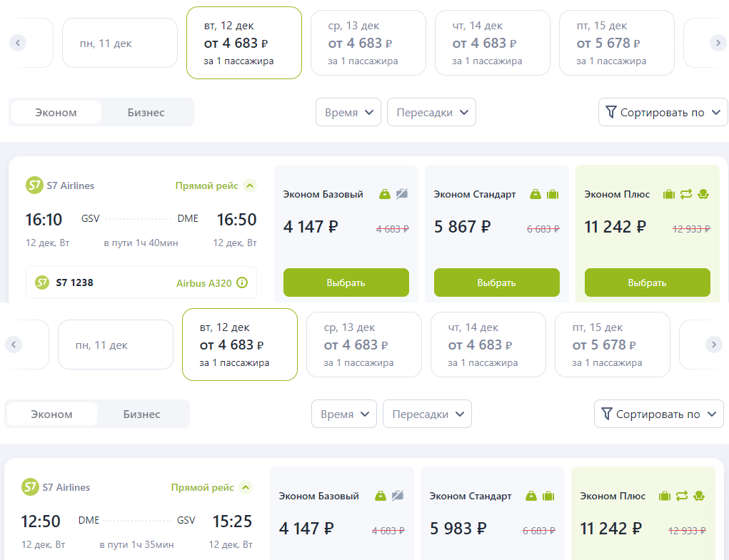Viewport: 729px width, 560px height.
Task: Click no-baggage icon in Эконом Базовый of 16:10 flight
Action: pyautogui.click(x=402, y=194)
